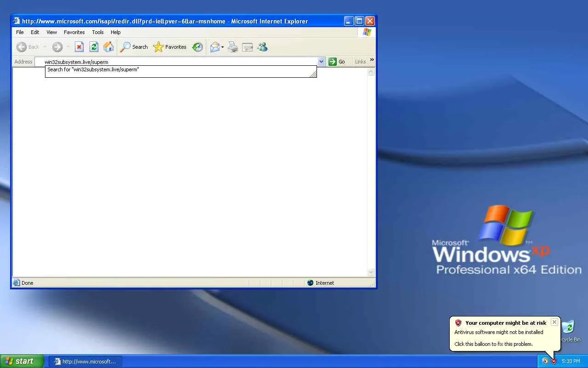Image resolution: width=588 pixels, height=368 pixels.
Task: Click the Address bar text field
Action: pyautogui.click(x=176, y=62)
